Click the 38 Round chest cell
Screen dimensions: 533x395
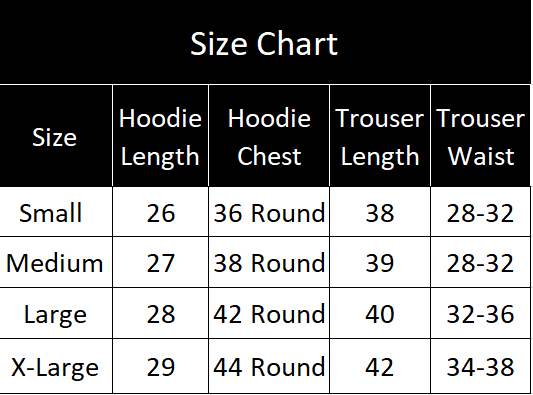click(x=269, y=262)
